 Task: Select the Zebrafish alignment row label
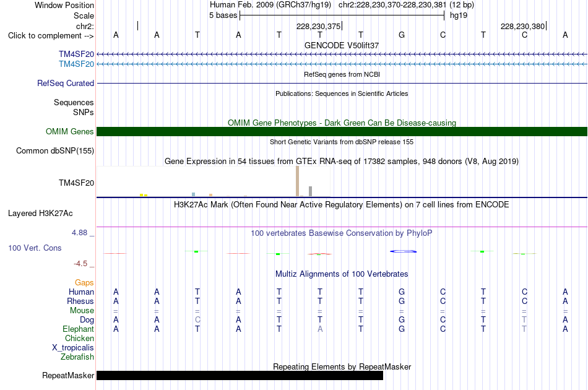point(77,357)
